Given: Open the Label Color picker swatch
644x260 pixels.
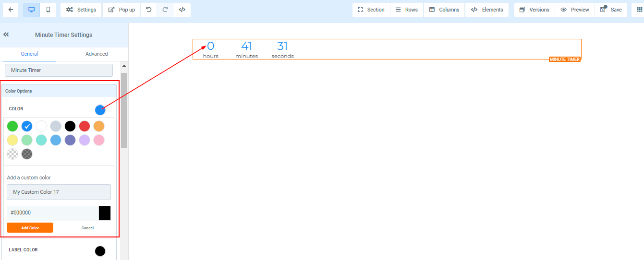Looking at the screenshot, I should click(x=100, y=251).
